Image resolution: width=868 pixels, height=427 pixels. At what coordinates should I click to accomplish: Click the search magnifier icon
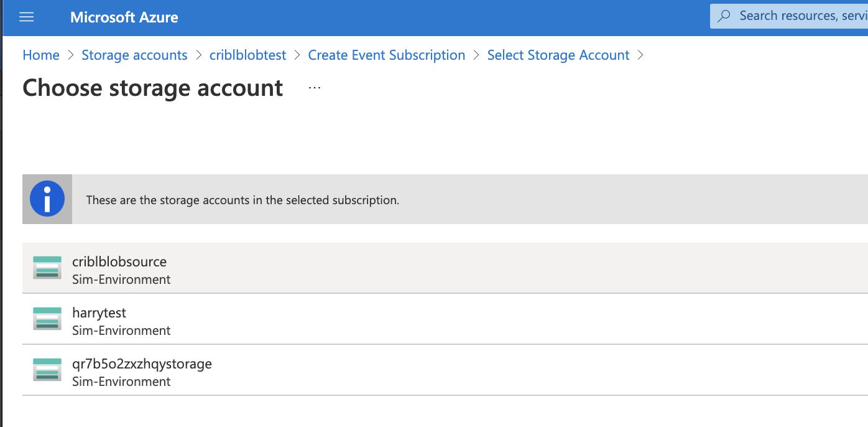[x=723, y=16]
